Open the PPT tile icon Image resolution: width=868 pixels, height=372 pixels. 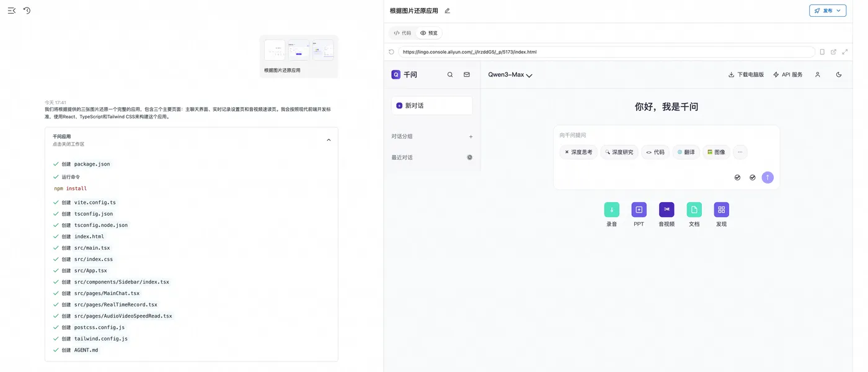point(639,210)
